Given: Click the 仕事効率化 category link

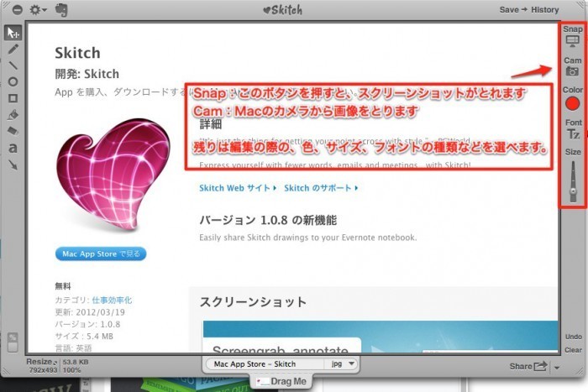Looking at the screenshot, I should click(x=112, y=301).
